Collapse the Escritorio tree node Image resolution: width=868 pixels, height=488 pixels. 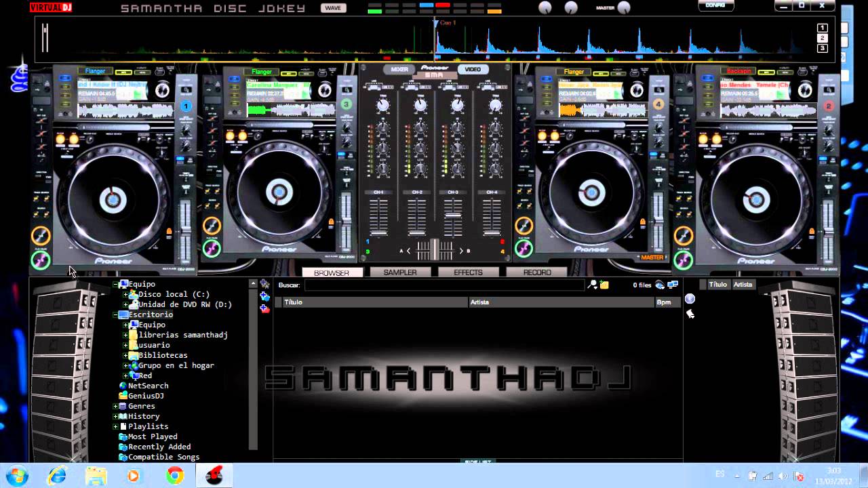[x=115, y=315]
